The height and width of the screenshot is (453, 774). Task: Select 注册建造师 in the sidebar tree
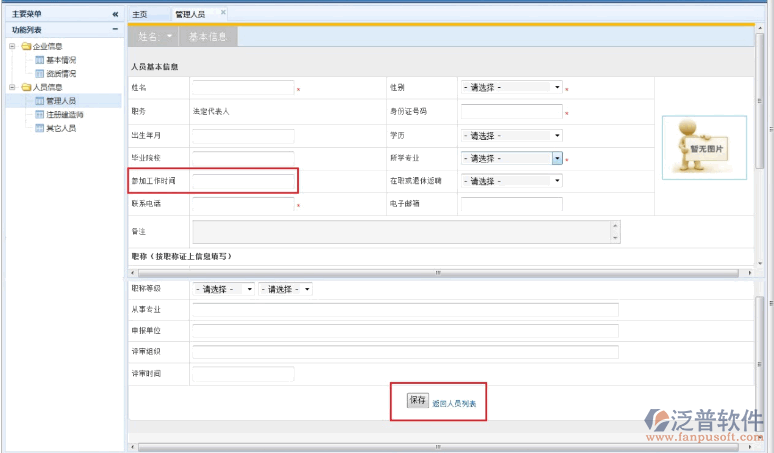64,115
